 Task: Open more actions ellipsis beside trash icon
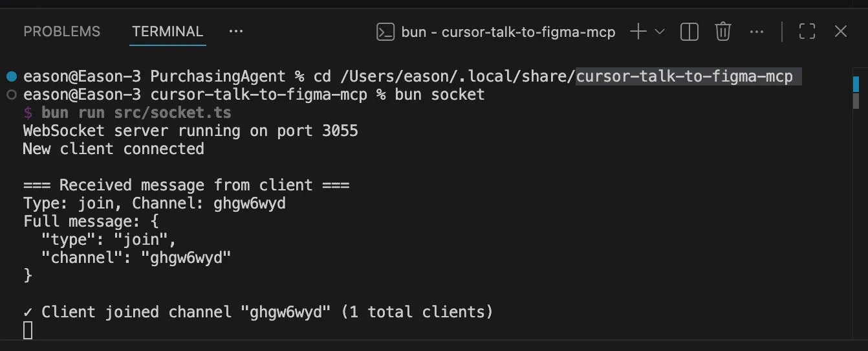(x=756, y=31)
